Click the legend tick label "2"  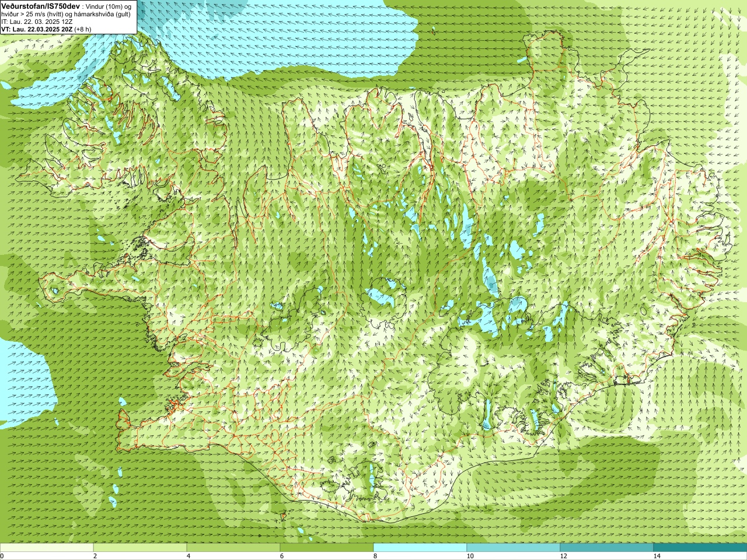[x=95, y=556]
